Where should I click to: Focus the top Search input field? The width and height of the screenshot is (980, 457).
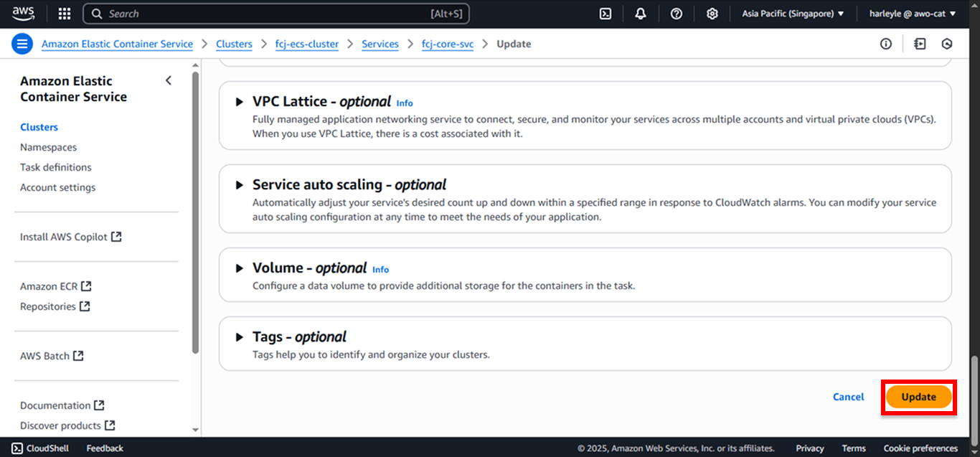(276, 14)
